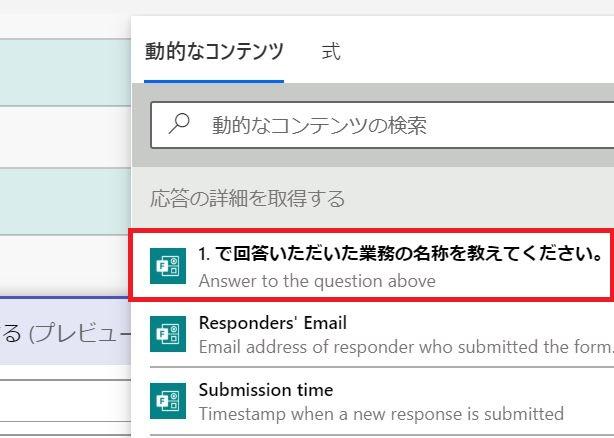614x438 pixels.
Task: Click the white field below the preview card
Action: pos(65,401)
